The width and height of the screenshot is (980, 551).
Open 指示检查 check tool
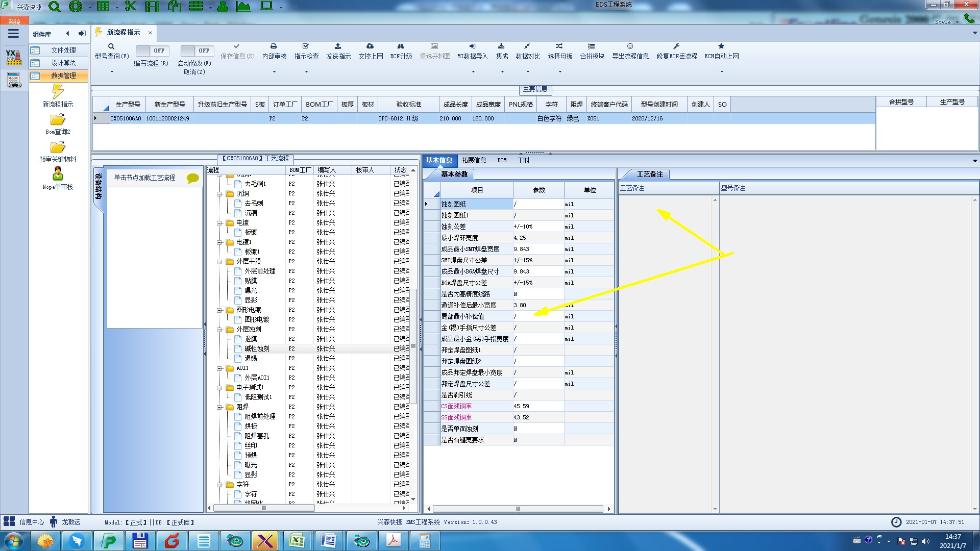[306, 46]
